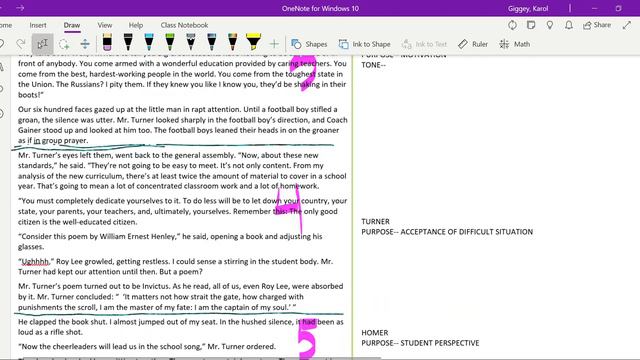Select the yellow highlighter
Image resolution: width=640 pixels, height=360 pixels.
[x=253, y=42]
